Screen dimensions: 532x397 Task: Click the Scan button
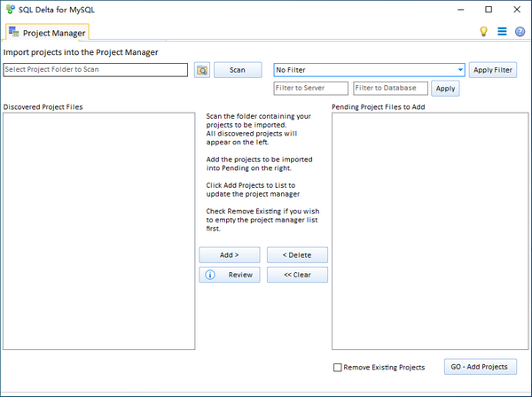[x=238, y=70]
